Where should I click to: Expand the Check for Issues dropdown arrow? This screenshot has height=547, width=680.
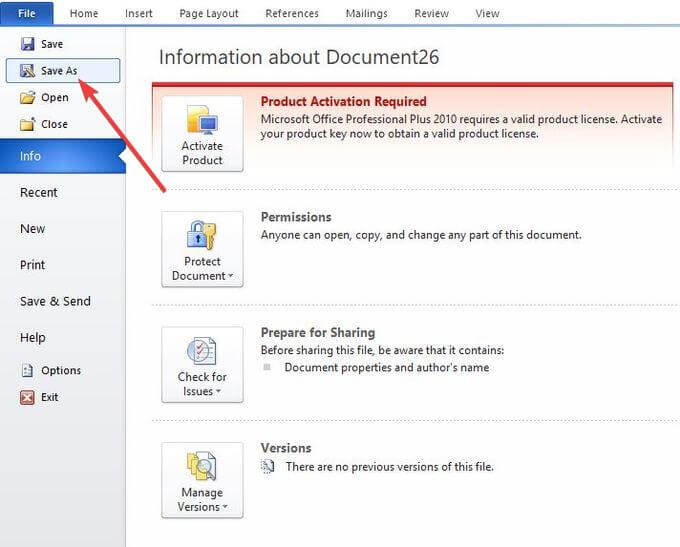click(218, 391)
